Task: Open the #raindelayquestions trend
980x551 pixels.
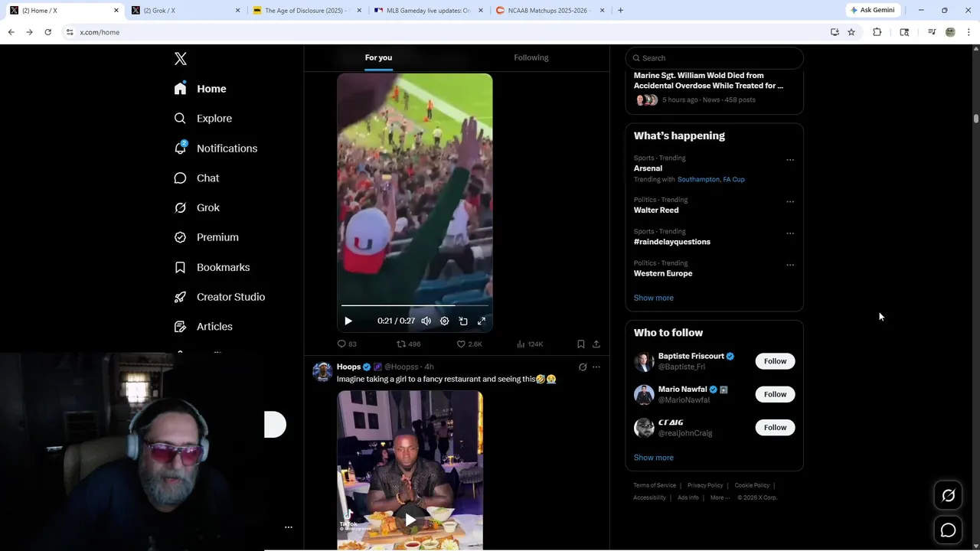Action: point(672,242)
